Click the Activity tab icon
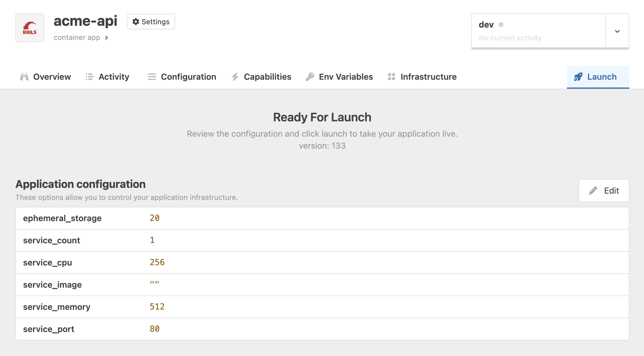 89,77
